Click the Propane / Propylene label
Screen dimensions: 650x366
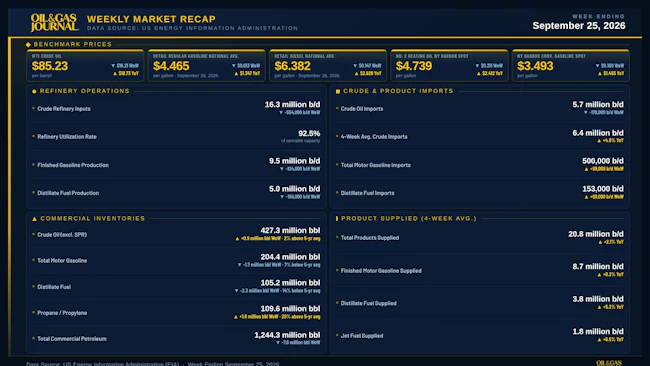tap(62, 313)
